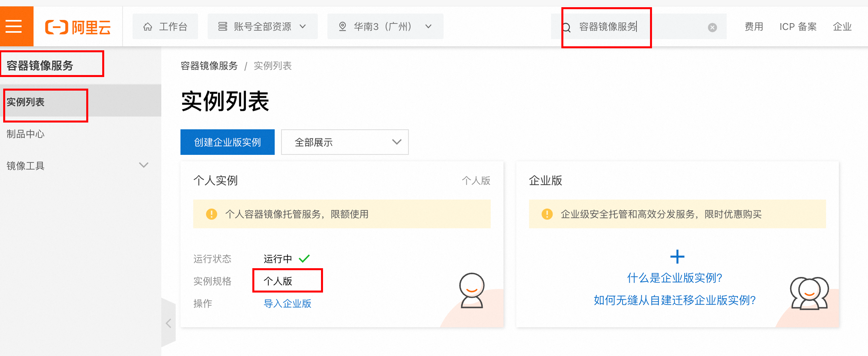Screen dimensions: 868x356
Task: Click the 容器镜像服务 breadcrumb link
Action: pos(209,66)
